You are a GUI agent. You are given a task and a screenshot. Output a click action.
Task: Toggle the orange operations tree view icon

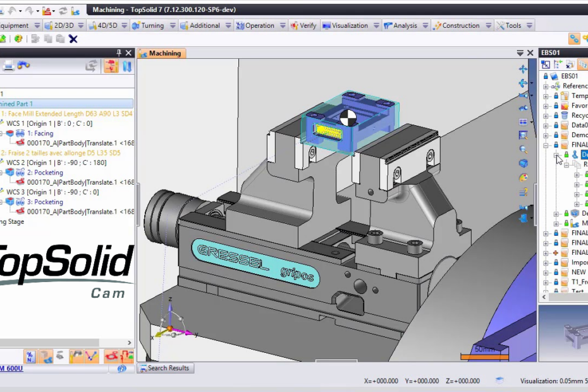click(111, 66)
